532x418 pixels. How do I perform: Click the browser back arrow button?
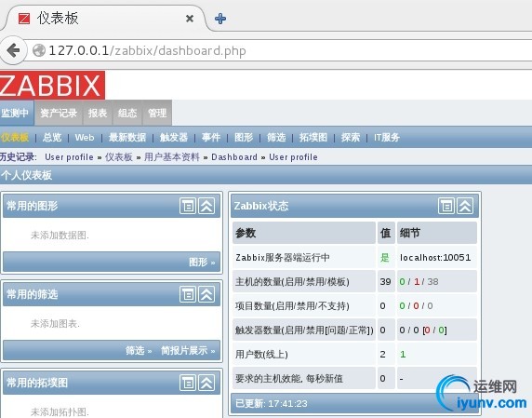pyautogui.click(x=13, y=50)
